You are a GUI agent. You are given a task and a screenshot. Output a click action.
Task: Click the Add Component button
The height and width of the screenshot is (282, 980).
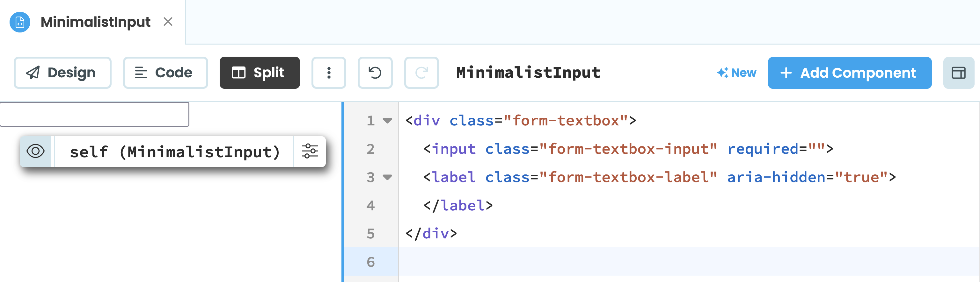[850, 73]
